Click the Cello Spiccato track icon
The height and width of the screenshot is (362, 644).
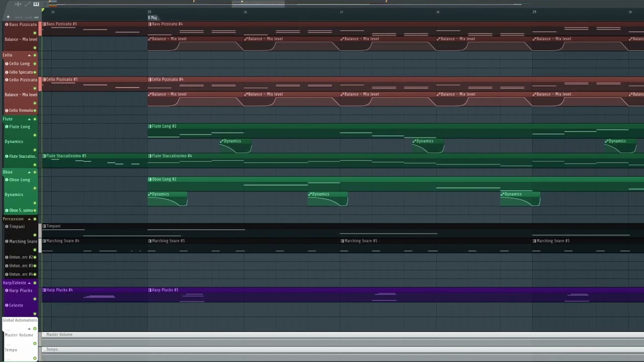point(7,72)
